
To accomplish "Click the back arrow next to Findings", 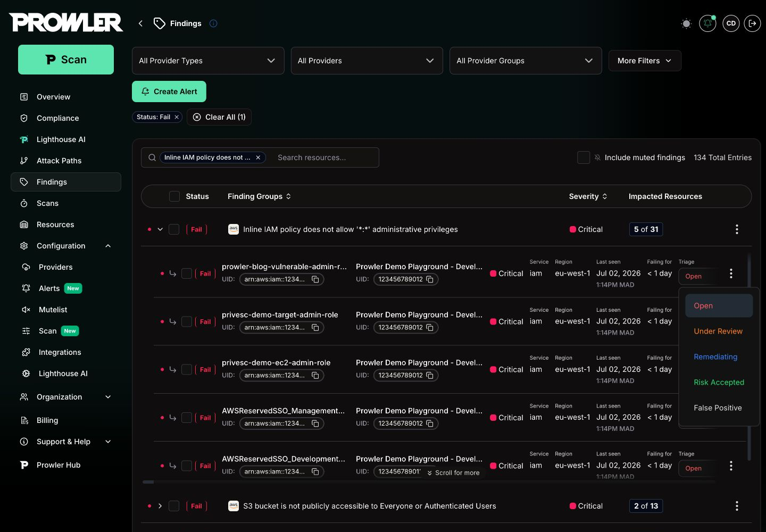I will [x=140, y=23].
